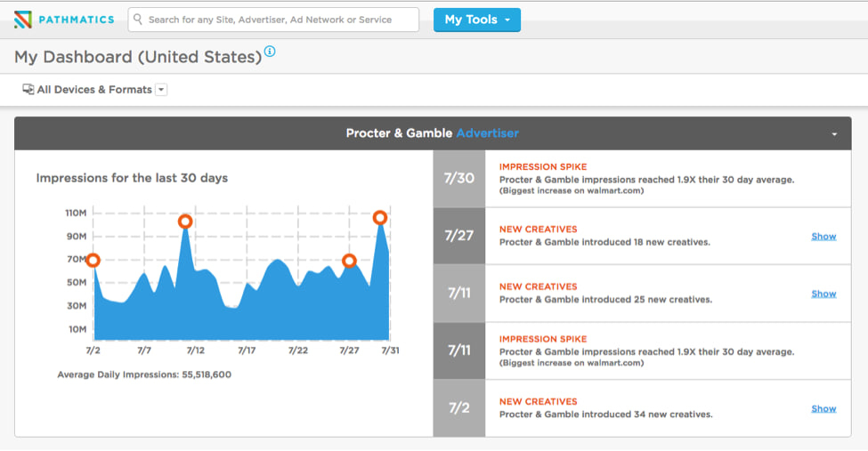This screenshot has height=451, width=868.
Task: Open the My Tools dropdown
Action: 476,20
